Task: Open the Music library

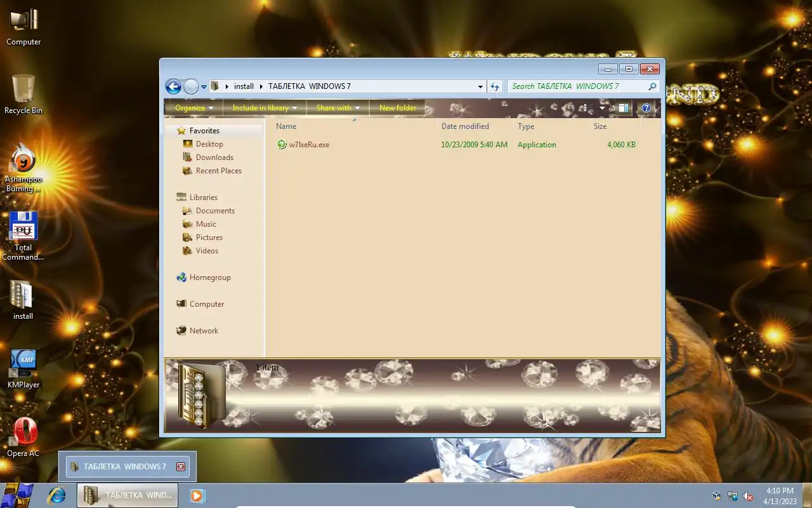Action: (206, 224)
